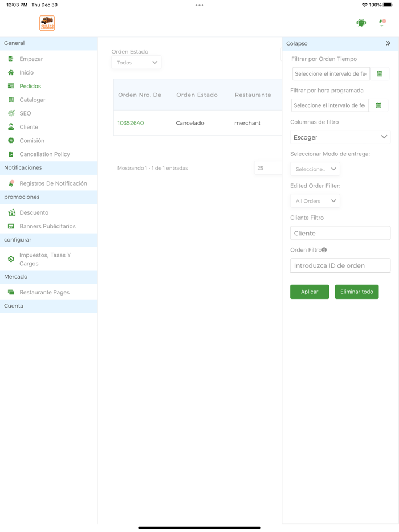Click the Impuestos, Tasas Y Cargos gear icon
The width and height of the screenshot is (399, 532).
click(x=11, y=259)
